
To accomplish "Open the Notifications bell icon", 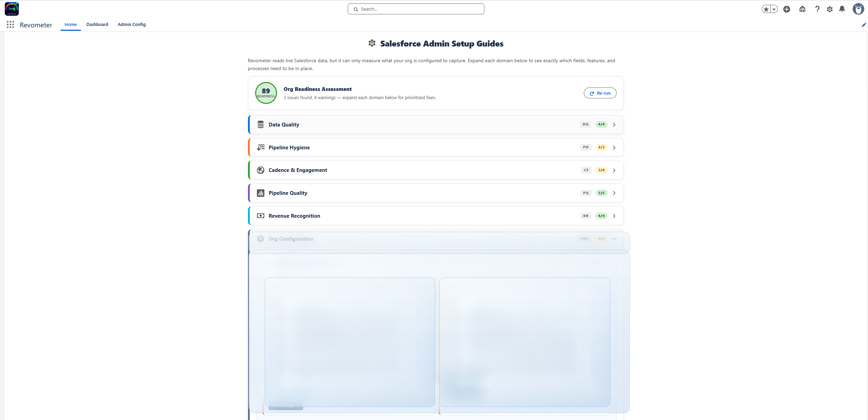I will 842,9.
